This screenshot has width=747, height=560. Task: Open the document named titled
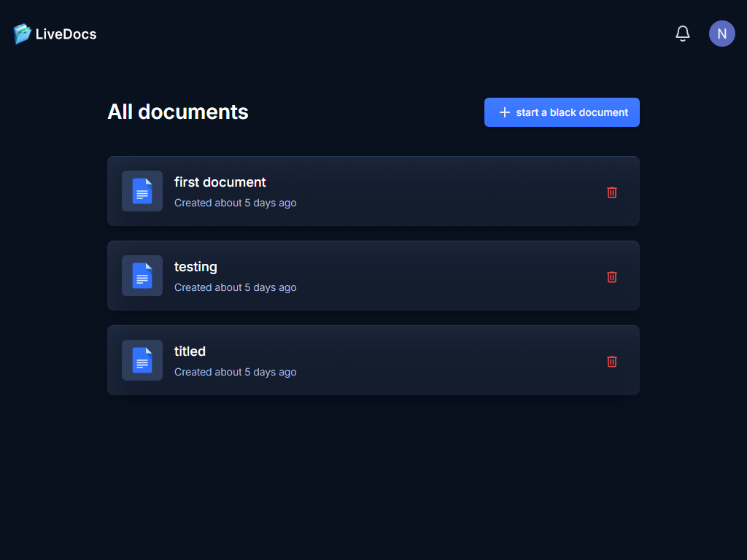pyautogui.click(x=190, y=351)
